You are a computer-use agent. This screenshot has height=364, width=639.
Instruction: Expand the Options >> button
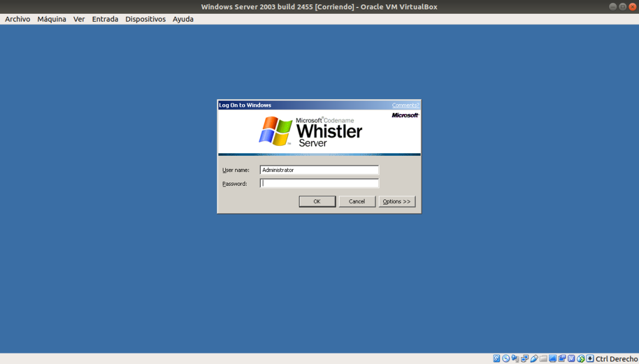pos(397,201)
